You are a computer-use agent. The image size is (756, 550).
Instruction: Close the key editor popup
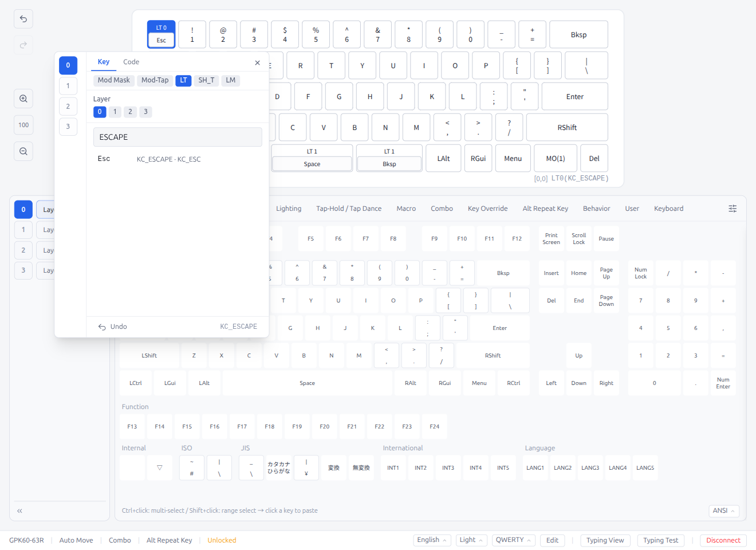pyautogui.click(x=258, y=62)
